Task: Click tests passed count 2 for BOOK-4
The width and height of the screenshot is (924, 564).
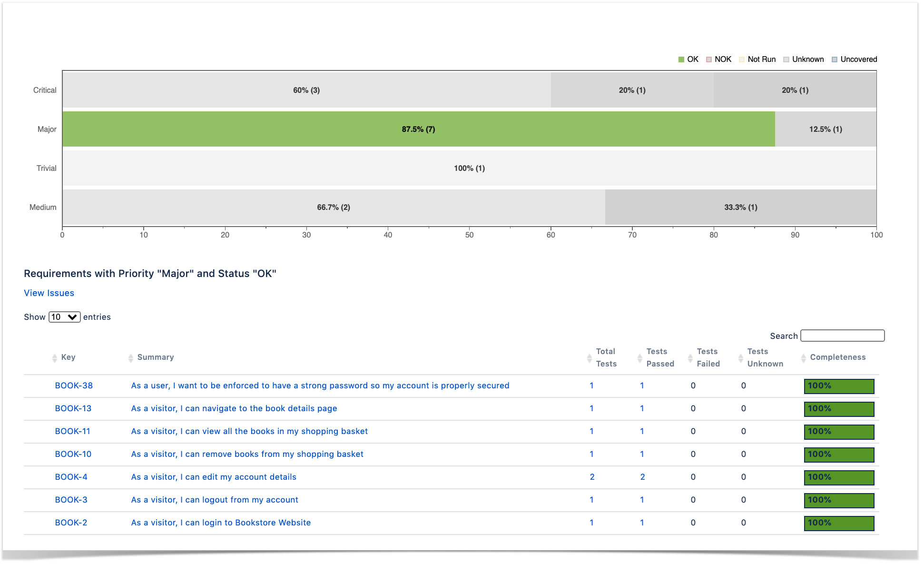Action: [x=643, y=477]
